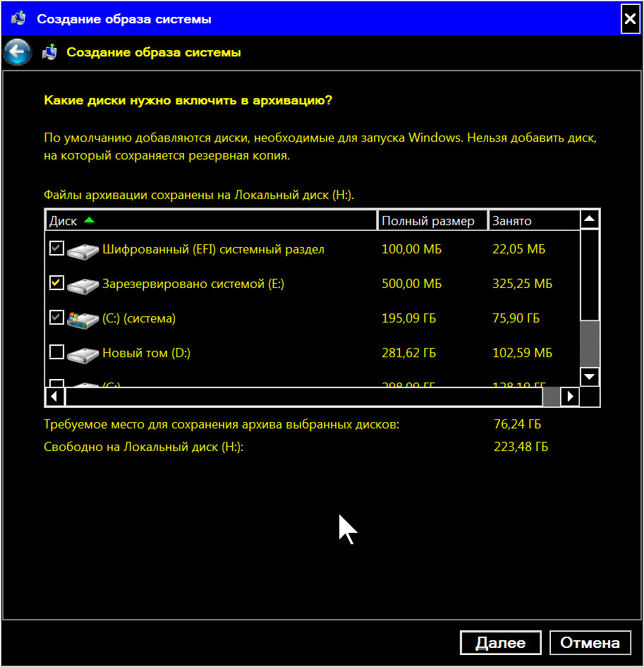Click the Windows drive icon for (C:)
644x667 pixels.
[83, 319]
